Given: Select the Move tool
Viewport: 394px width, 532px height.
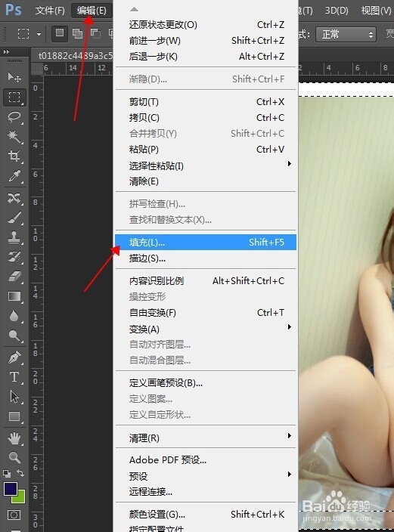Looking at the screenshot, I should click(14, 78).
